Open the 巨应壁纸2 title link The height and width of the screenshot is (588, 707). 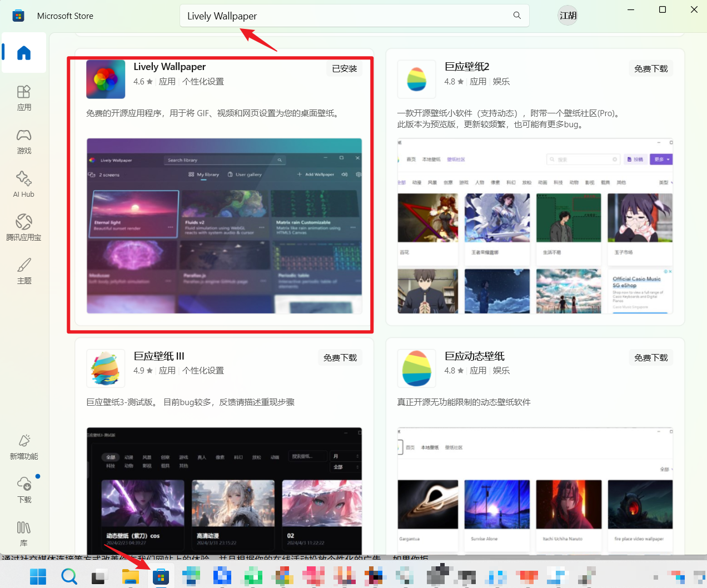(467, 67)
